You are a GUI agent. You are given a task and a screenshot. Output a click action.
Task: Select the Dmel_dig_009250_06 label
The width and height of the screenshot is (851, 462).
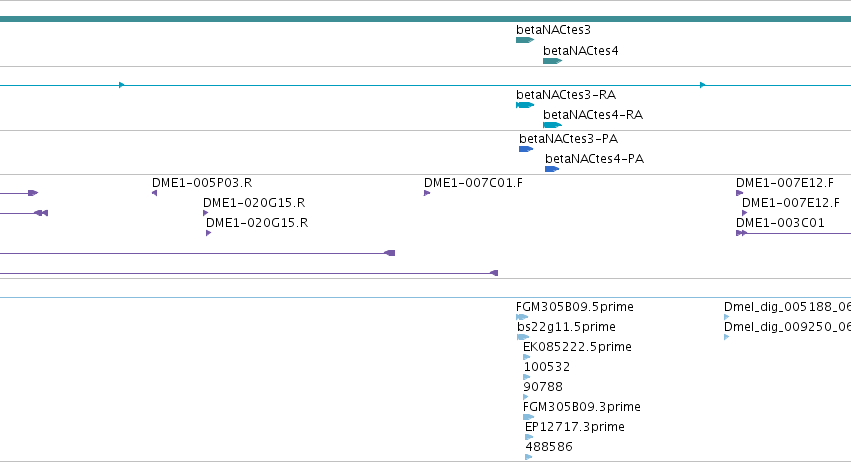tap(787, 327)
